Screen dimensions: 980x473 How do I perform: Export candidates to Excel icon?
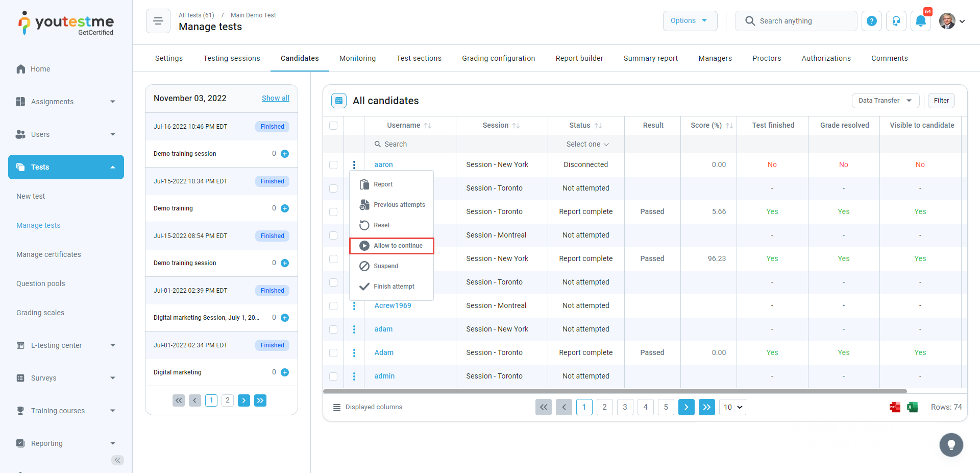[912, 407]
